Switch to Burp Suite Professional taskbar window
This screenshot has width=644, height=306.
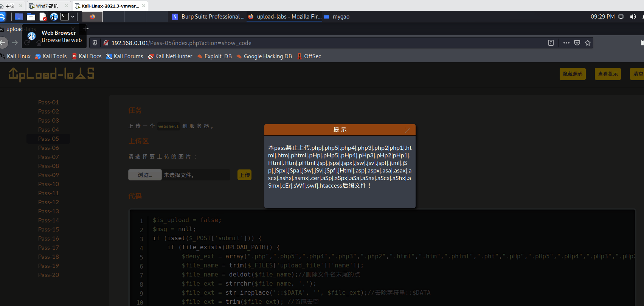pos(208,17)
